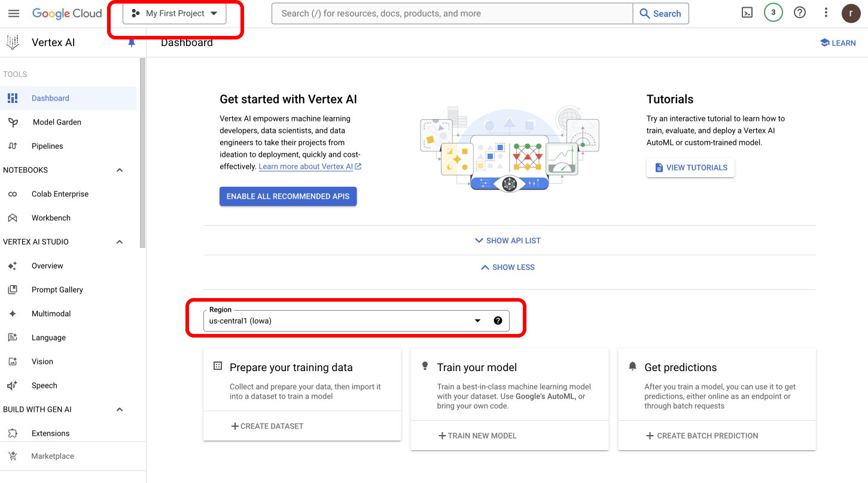Click the sidebar vertical scrollbar
The width and height of the screenshot is (868, 483).
pos(142,153)
